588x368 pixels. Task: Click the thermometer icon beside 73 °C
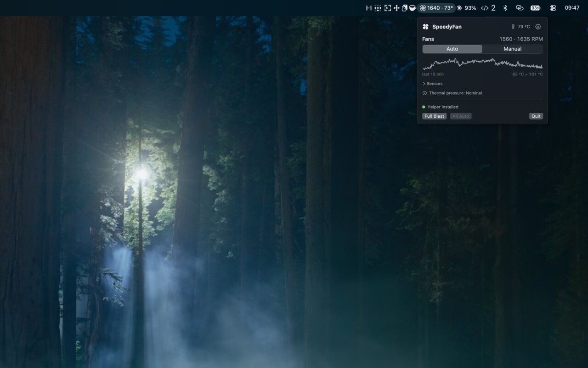513,27
